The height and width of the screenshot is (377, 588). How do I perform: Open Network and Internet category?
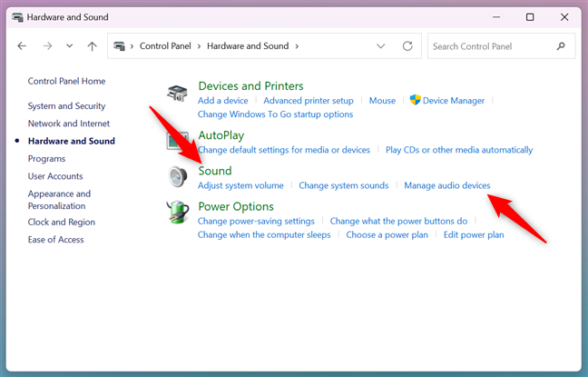69,124
